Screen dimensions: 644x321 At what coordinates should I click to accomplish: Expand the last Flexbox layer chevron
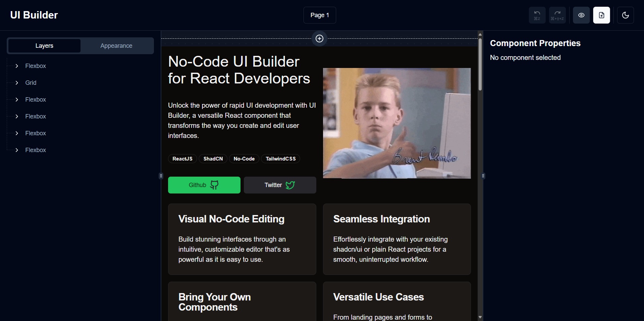tap(17, 150)
